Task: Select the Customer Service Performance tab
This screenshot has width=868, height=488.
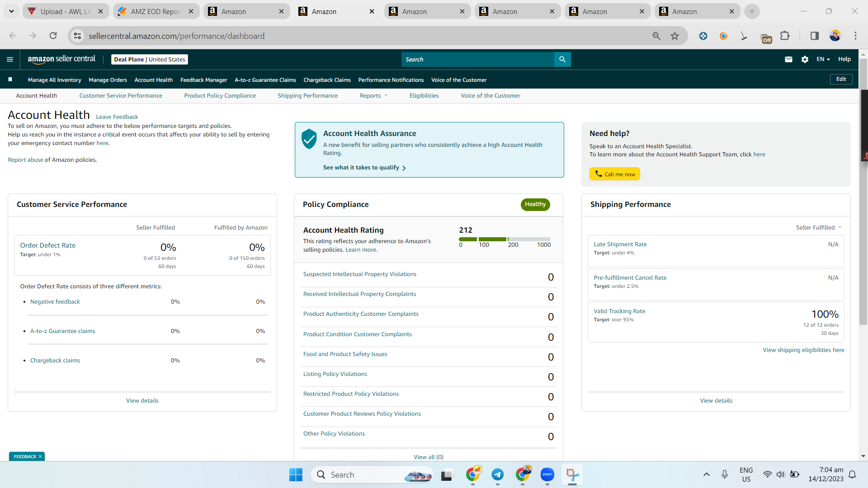Action: (121, 95)
